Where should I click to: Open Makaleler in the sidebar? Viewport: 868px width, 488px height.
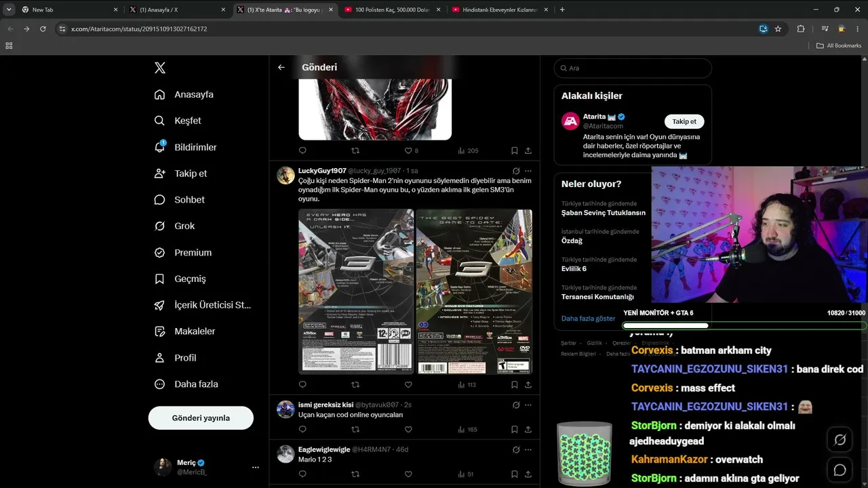(x=185, y=331)
